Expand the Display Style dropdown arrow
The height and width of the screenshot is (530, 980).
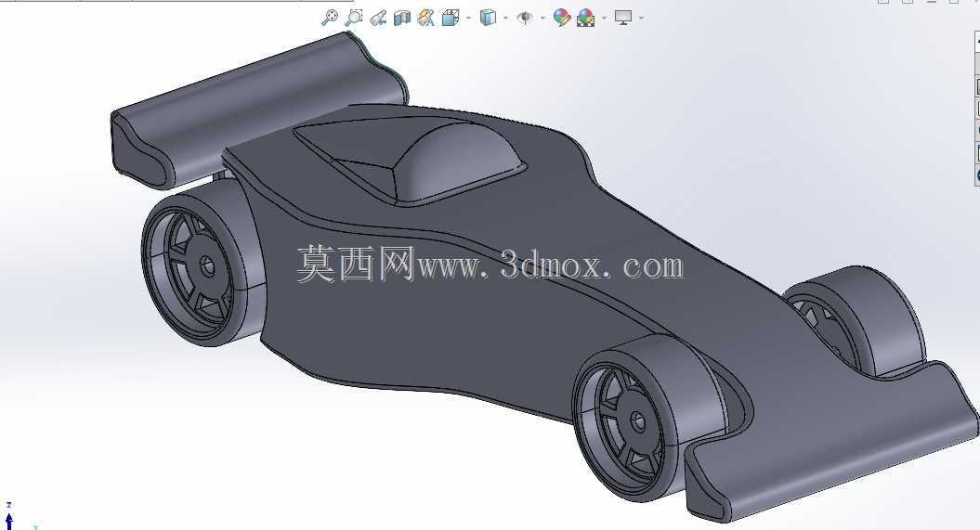pos(505,19)
